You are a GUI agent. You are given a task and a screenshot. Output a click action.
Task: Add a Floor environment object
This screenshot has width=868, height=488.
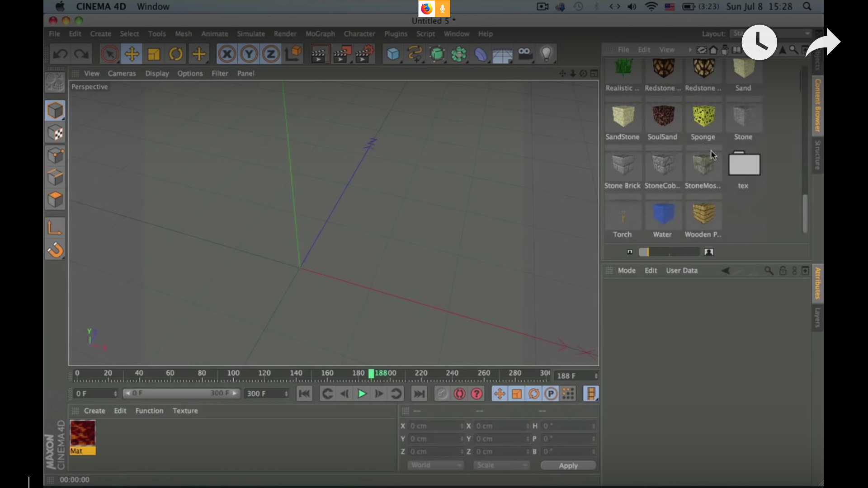click(x=502, y=55)
